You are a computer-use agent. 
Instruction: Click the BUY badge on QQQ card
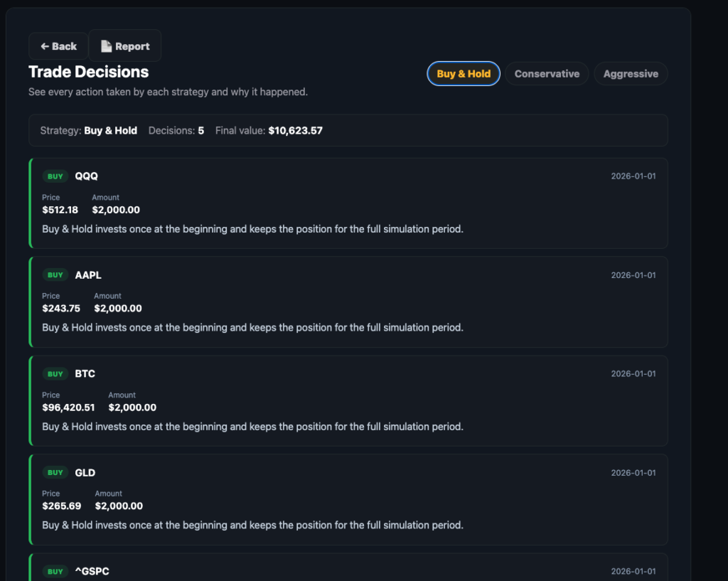point(55,176)
